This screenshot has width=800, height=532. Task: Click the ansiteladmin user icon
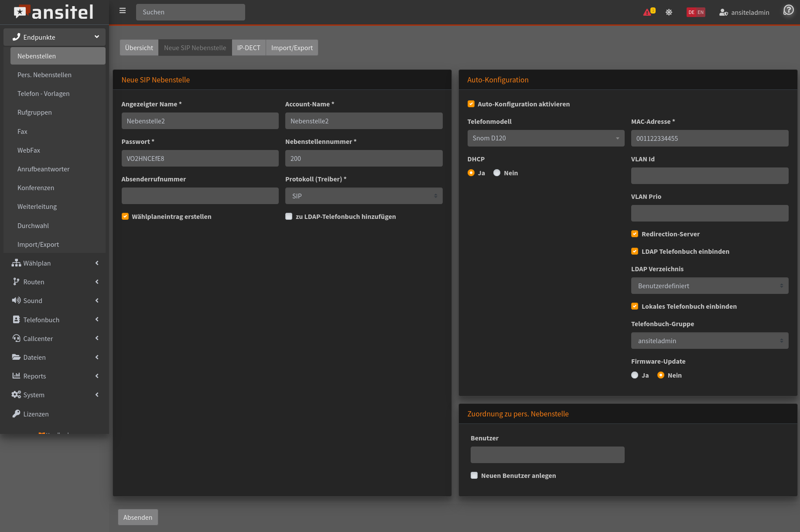723,12
